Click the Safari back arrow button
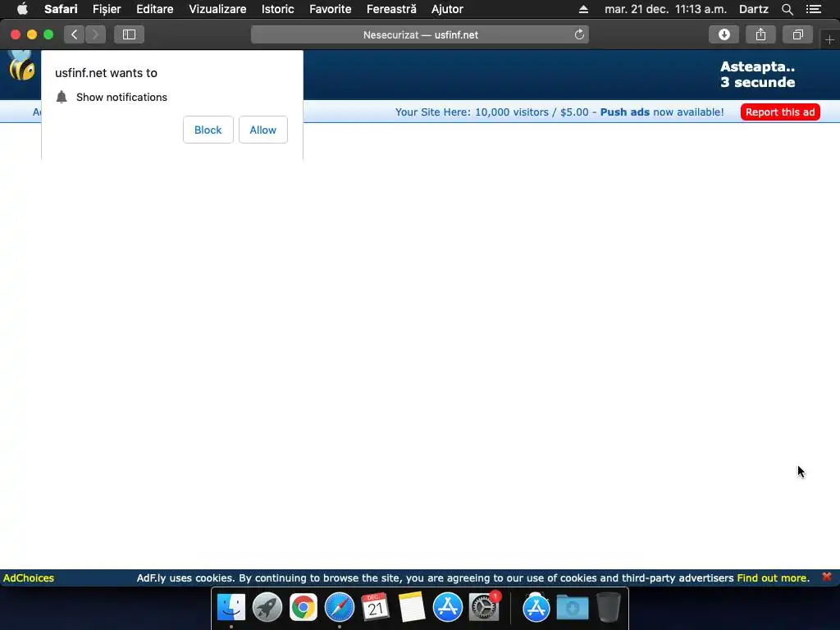Viewport: 840px width, 630px height. tap(75, 34)
